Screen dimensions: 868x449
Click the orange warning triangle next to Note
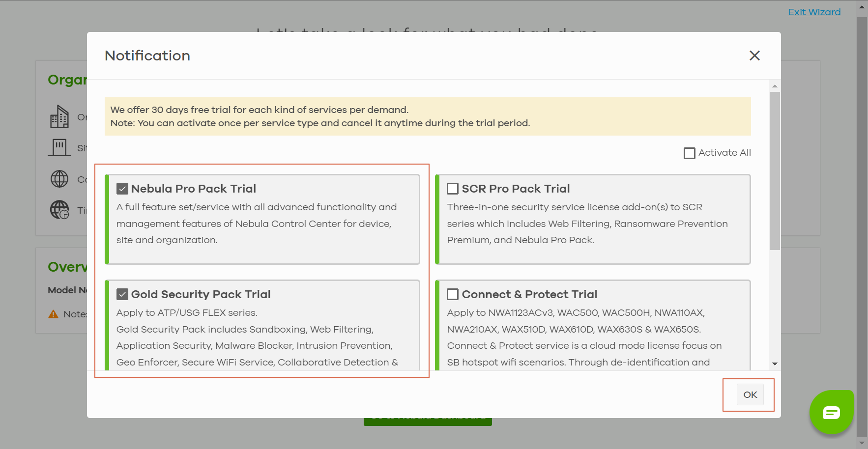tap(53, 314)
